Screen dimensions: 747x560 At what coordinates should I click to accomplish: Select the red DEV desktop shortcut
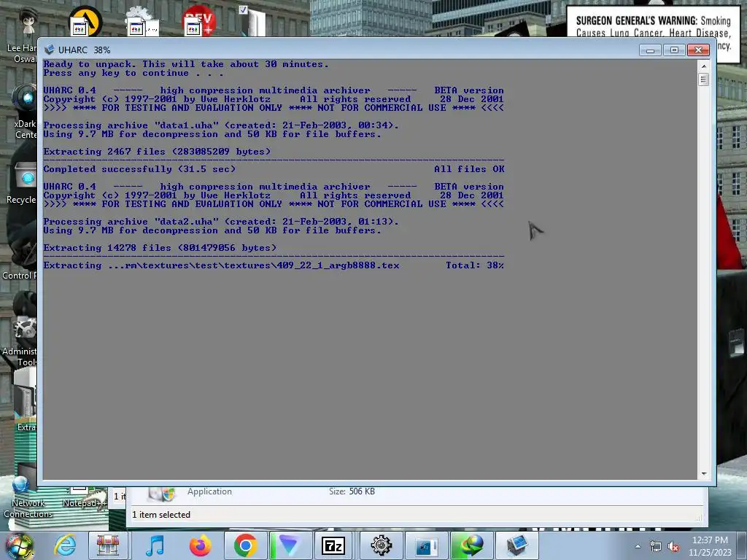click(x=199, y=21)
